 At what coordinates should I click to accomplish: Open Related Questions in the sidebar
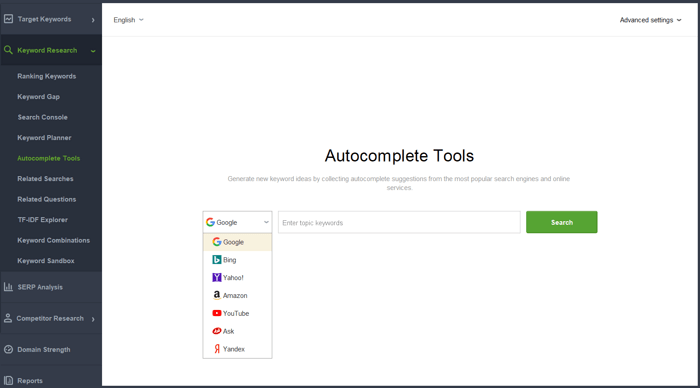tap(46, 199)
